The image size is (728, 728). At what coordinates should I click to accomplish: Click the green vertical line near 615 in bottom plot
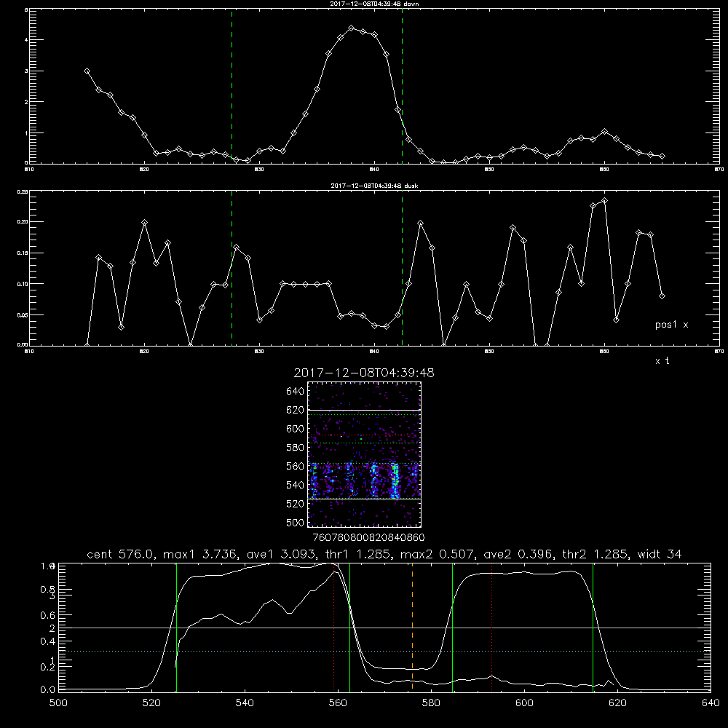pyautogui.click(x=593, y=627)
